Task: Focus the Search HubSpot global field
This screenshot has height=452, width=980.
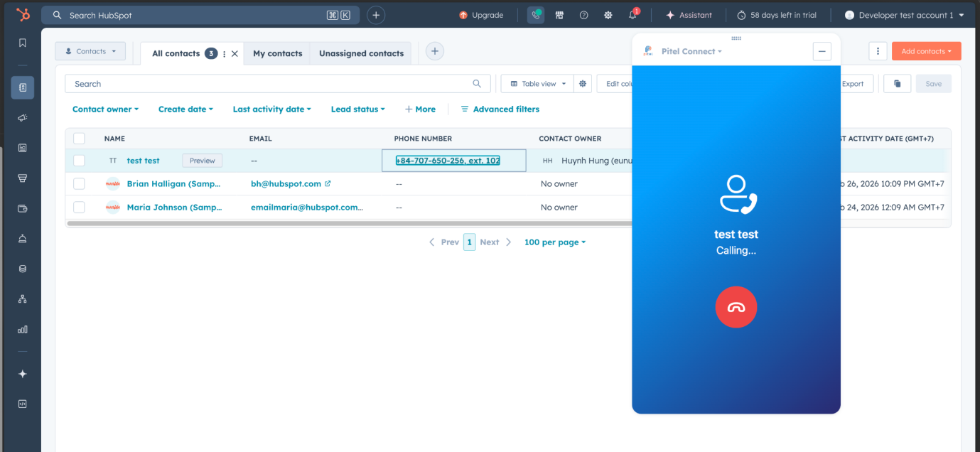Action: click(x=200, y=15)
